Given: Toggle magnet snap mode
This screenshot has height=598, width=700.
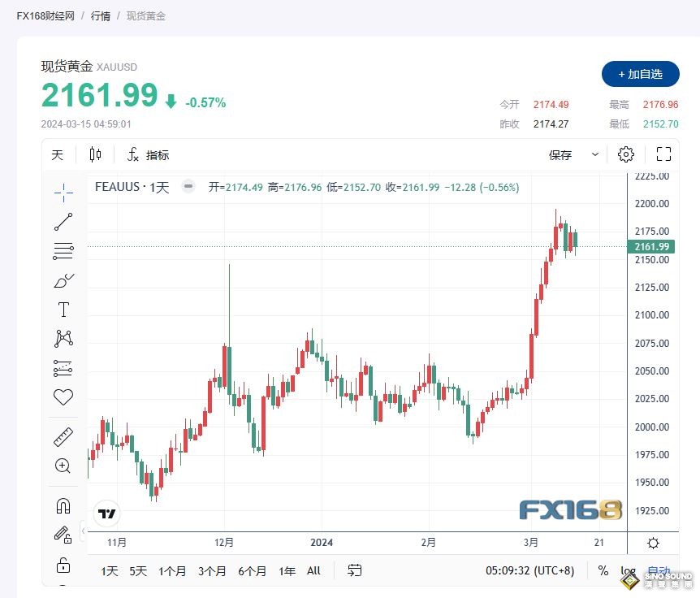Looking at the screenshot, I should (x=63, y=505).
